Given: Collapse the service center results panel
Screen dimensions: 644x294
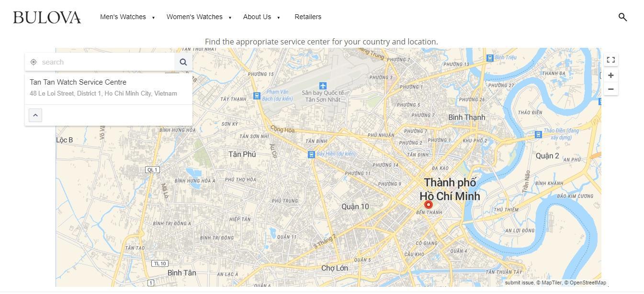Looking at the screenshot, I should [35, 115].
